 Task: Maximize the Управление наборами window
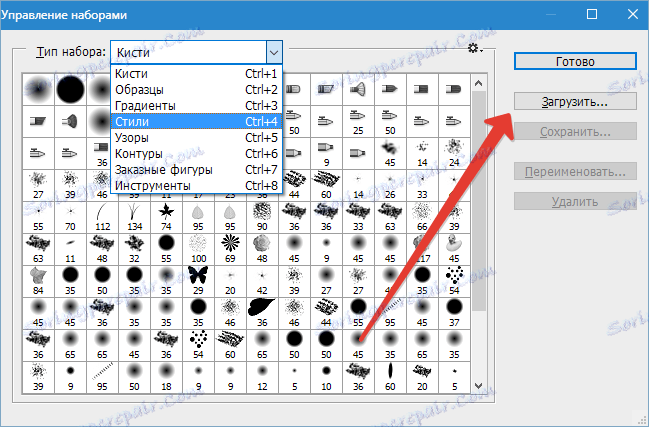pos(592,14)
